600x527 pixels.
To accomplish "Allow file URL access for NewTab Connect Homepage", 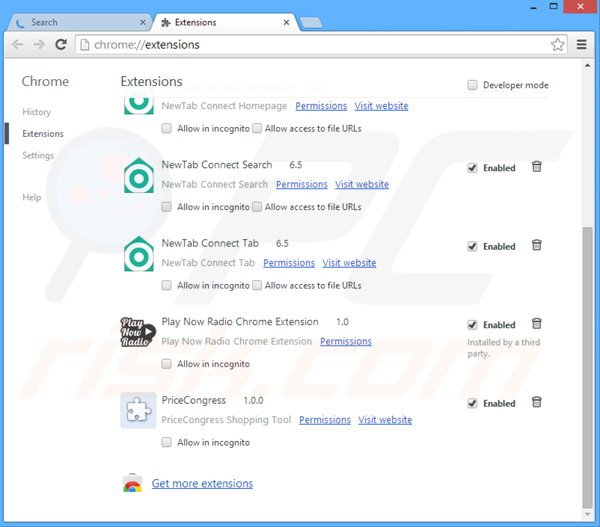I will tap(257, 128).
